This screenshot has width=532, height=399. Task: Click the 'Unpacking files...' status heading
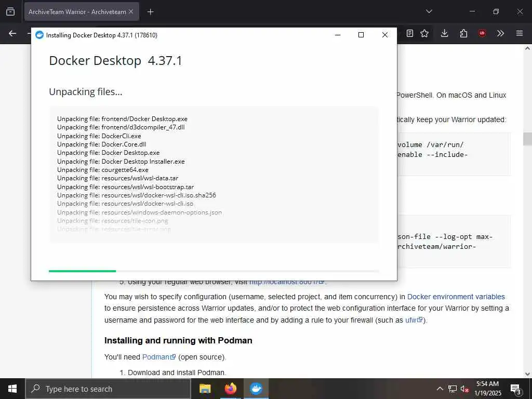coord(86,92)
